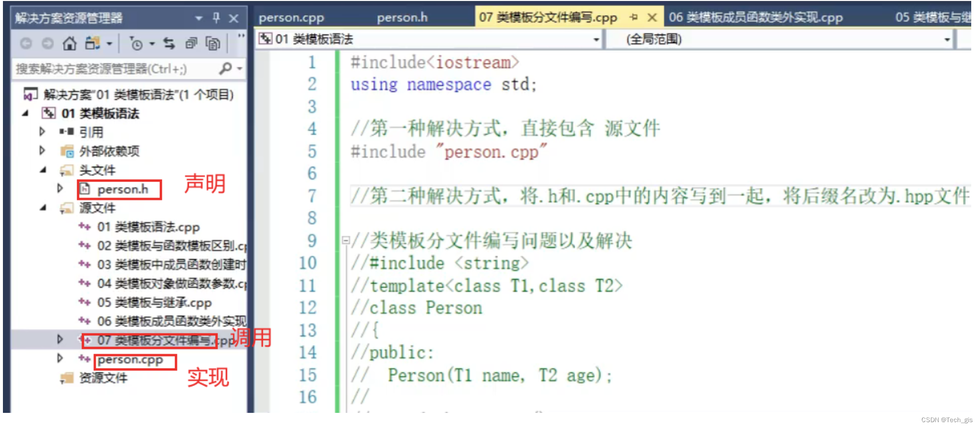Select the solution node '01 类模板语法' (1 个项目)
The width and height of the screenshot is (980, 428).
point(139,94)
